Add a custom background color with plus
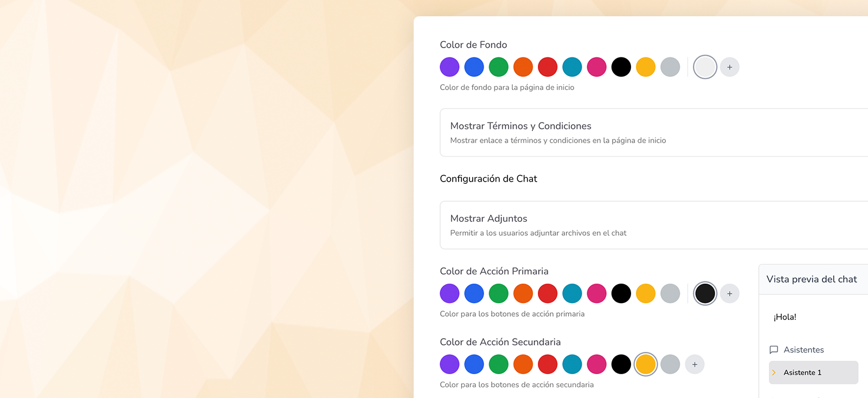 point(730,67)
